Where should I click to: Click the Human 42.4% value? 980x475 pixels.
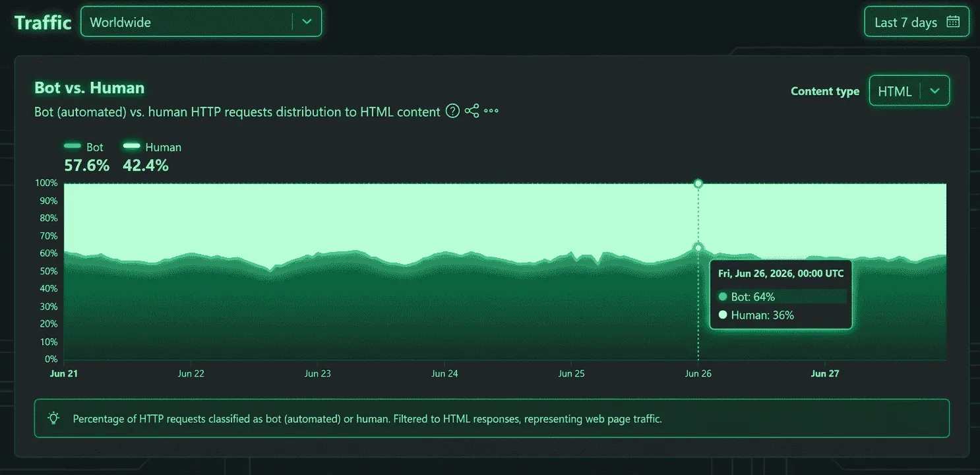click(x=146, y=166)
